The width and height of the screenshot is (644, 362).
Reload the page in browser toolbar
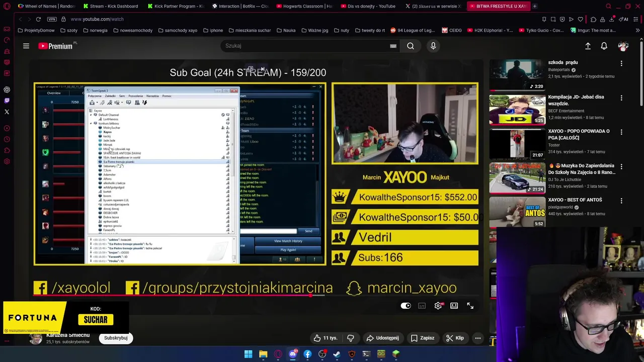click(x=38, y=19)
